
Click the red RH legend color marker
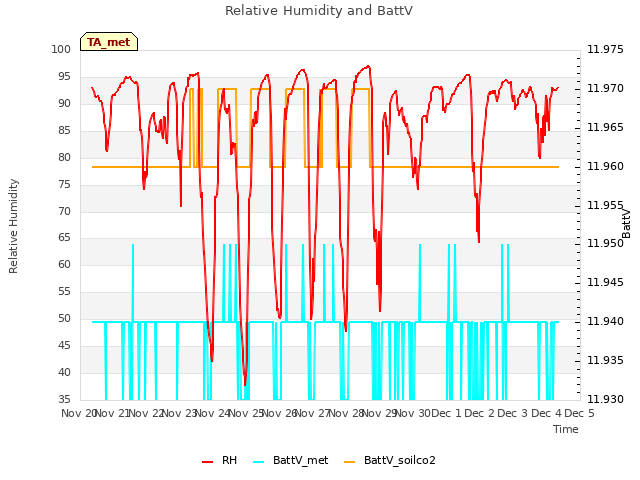(x=207, y=462)
